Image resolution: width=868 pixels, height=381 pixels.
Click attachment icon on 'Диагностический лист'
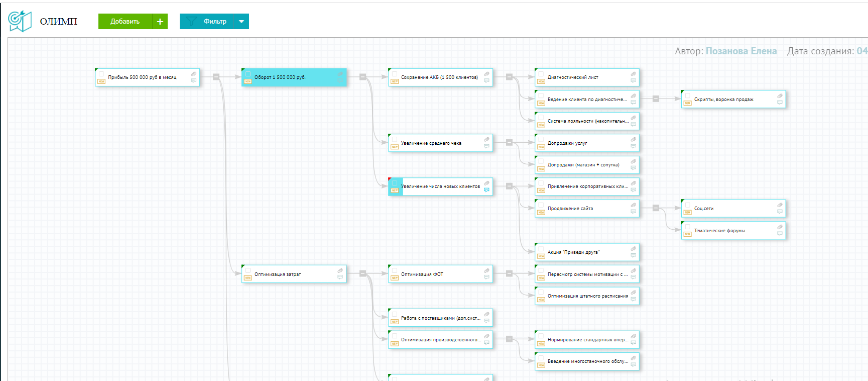click(x=634, y=74)
